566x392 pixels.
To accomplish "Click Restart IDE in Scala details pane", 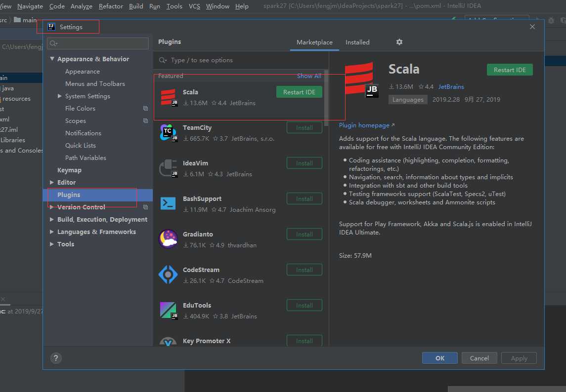I will tap(510, 70).
